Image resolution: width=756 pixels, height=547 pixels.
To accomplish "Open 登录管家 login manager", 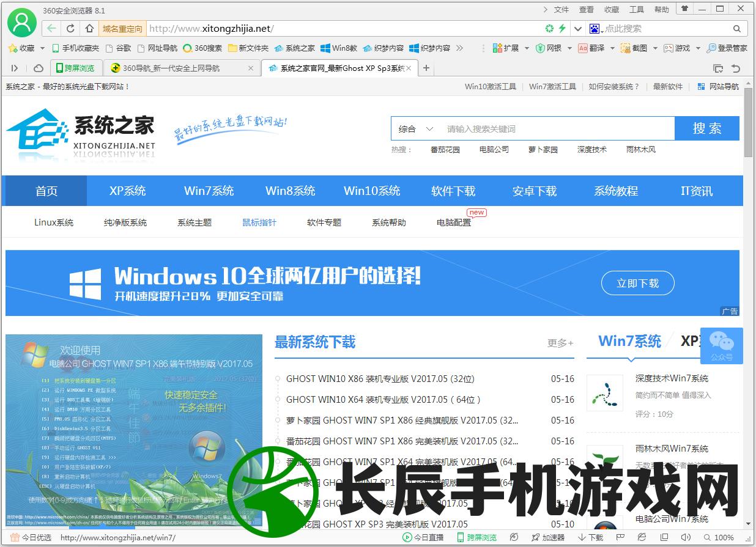I will pyautogui.click(x=727, y=48).
